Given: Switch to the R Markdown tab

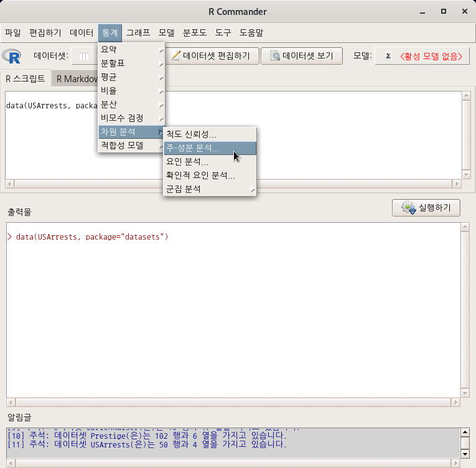Looking at the screenshot, I should [75, 79].
